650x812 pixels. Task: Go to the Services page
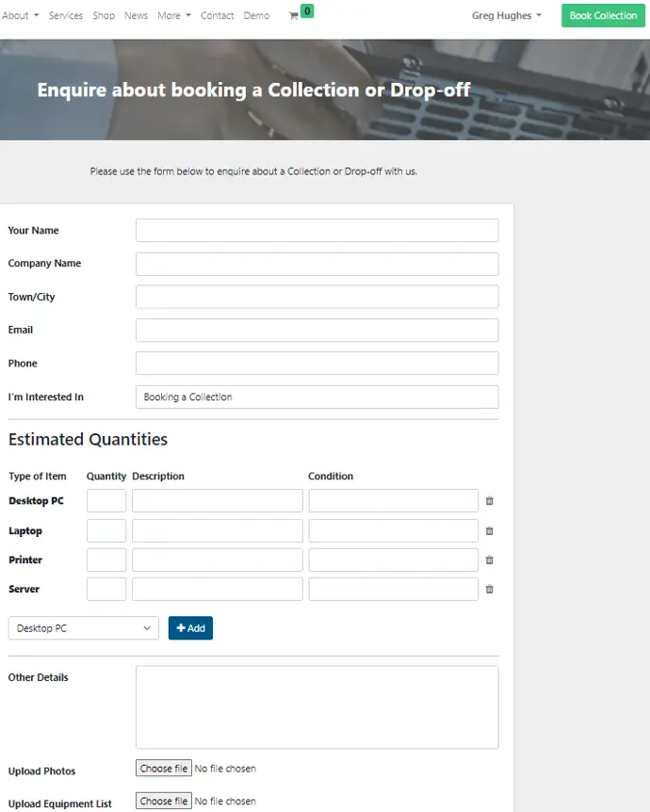coord(66,16)
